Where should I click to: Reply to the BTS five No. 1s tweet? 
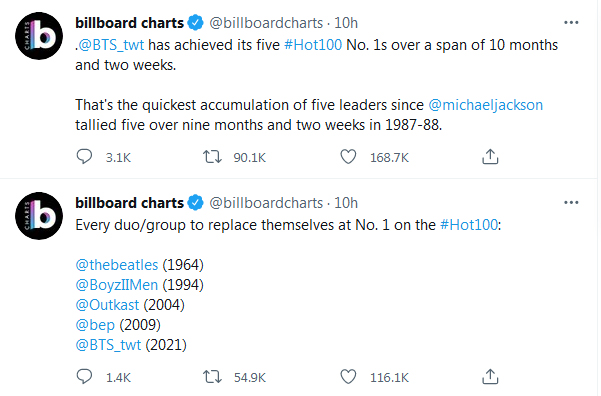click(x=84, y=157)
